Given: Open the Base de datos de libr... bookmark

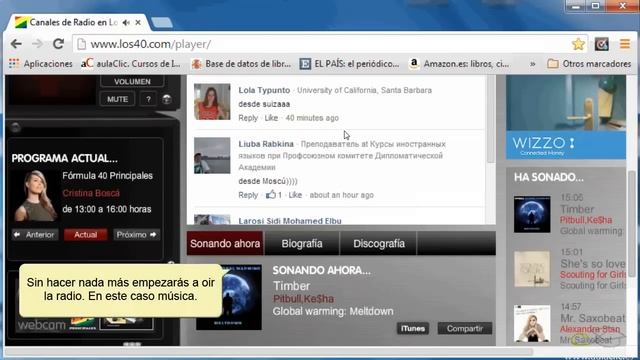Looking at the screenshot, I should tap(241, 64).
